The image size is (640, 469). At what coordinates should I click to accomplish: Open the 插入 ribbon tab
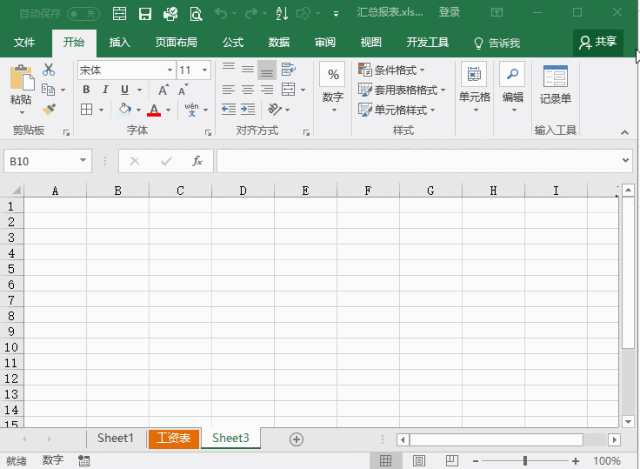119,43
